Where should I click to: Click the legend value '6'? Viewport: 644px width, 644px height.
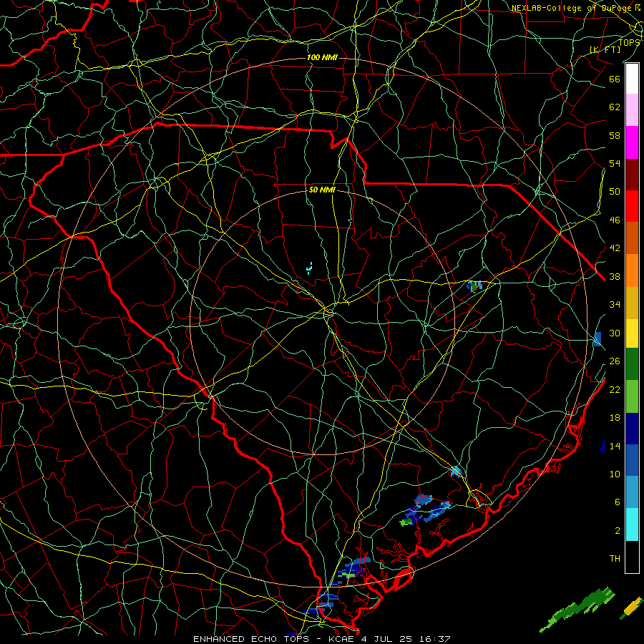[617, 502]
